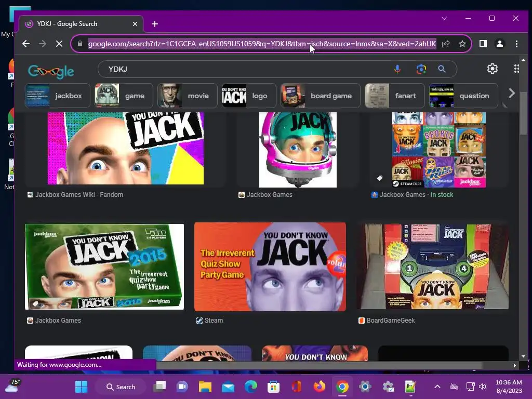Open Chrome profile menu
Screen dimensions: 532x399
point(500,44)
